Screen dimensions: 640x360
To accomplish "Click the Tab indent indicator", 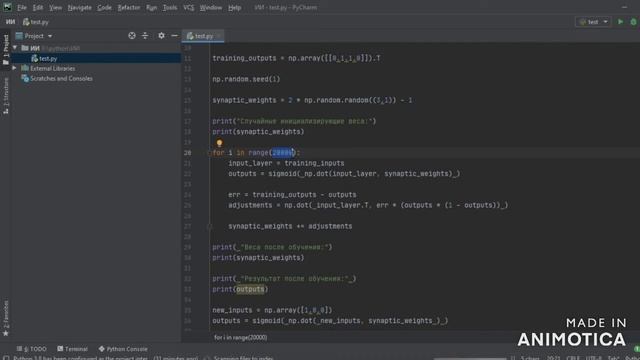I will [x=613, y=358].
